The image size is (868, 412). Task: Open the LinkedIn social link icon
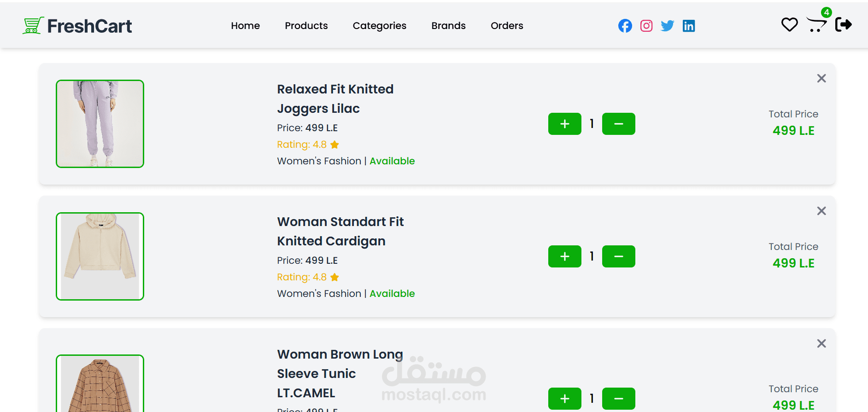tap(689, 26)
